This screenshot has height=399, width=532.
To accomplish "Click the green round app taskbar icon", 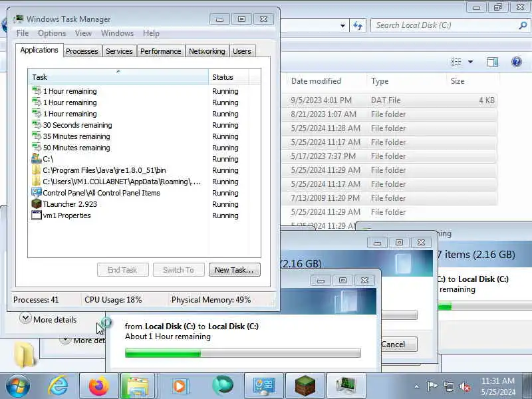I will [x=223, y=386].
